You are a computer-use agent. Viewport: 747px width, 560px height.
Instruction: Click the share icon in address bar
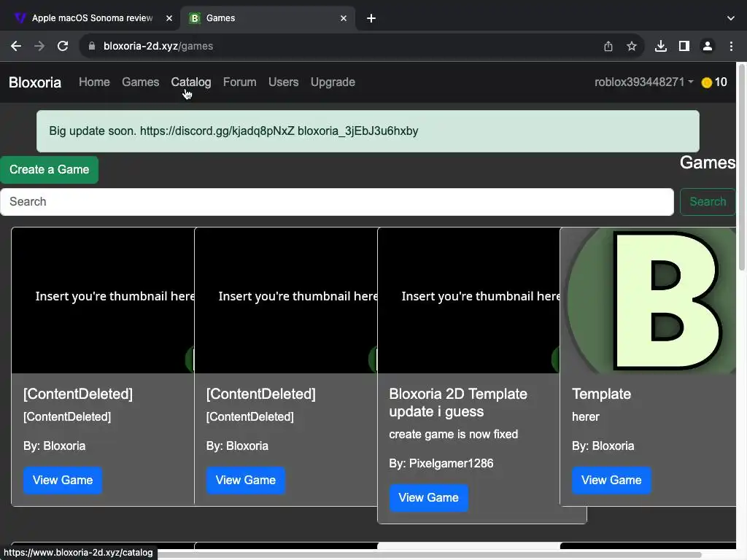[x=608, y=46]
